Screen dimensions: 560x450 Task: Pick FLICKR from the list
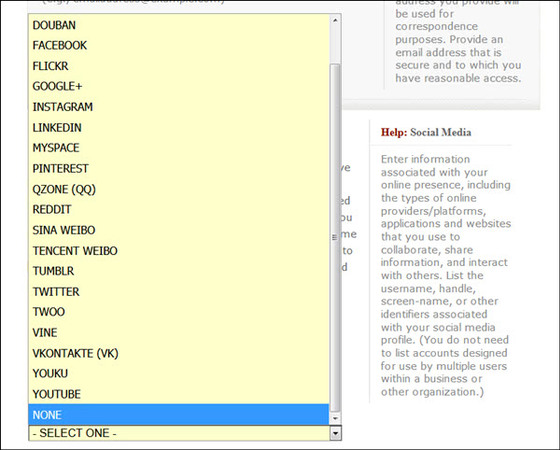(179, 66)
